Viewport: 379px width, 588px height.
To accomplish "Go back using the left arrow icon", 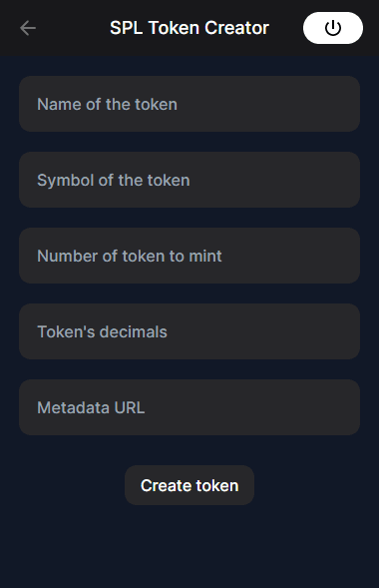I will tap(28, 28).
